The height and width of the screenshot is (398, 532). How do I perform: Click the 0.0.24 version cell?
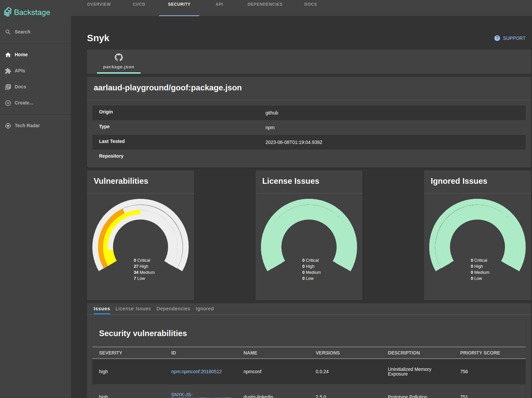(322, 372)
